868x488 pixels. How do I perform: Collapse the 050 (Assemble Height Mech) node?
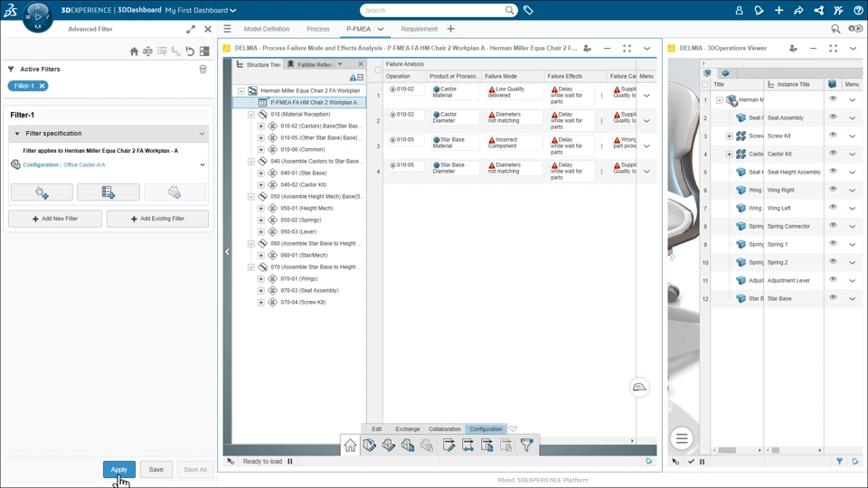pyautogui.click(x=251, y=196)
